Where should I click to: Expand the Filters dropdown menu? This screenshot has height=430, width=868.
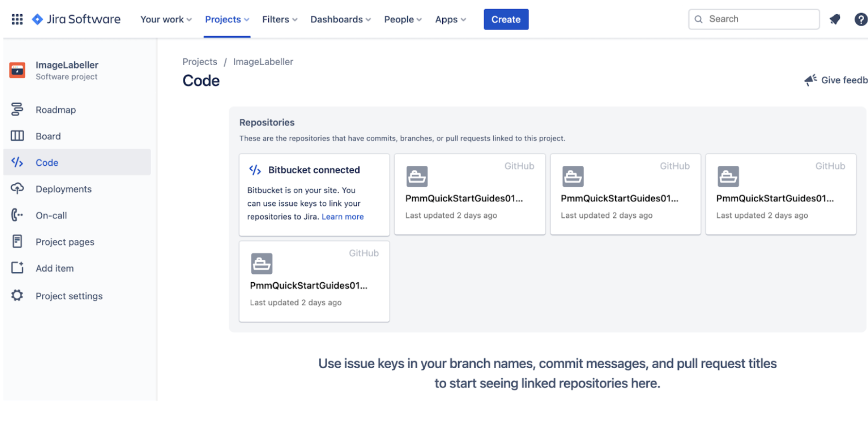279,19
